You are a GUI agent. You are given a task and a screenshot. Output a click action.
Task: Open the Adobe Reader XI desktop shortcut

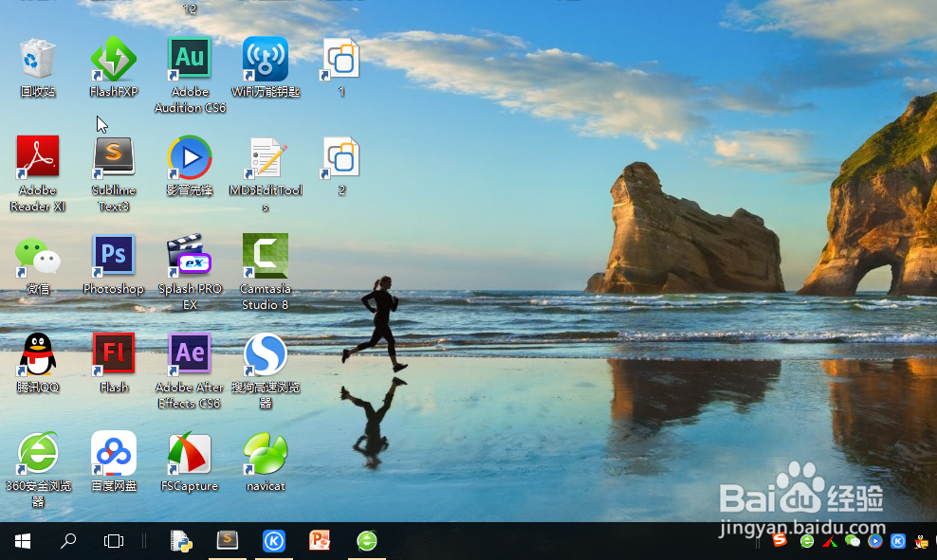coord(38,173)
